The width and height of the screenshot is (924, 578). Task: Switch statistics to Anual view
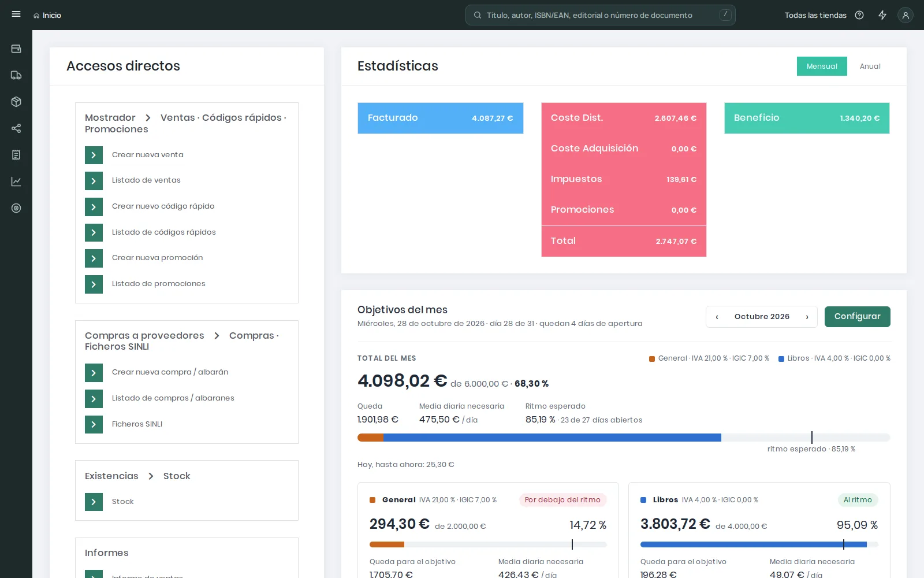click(870, 66)
